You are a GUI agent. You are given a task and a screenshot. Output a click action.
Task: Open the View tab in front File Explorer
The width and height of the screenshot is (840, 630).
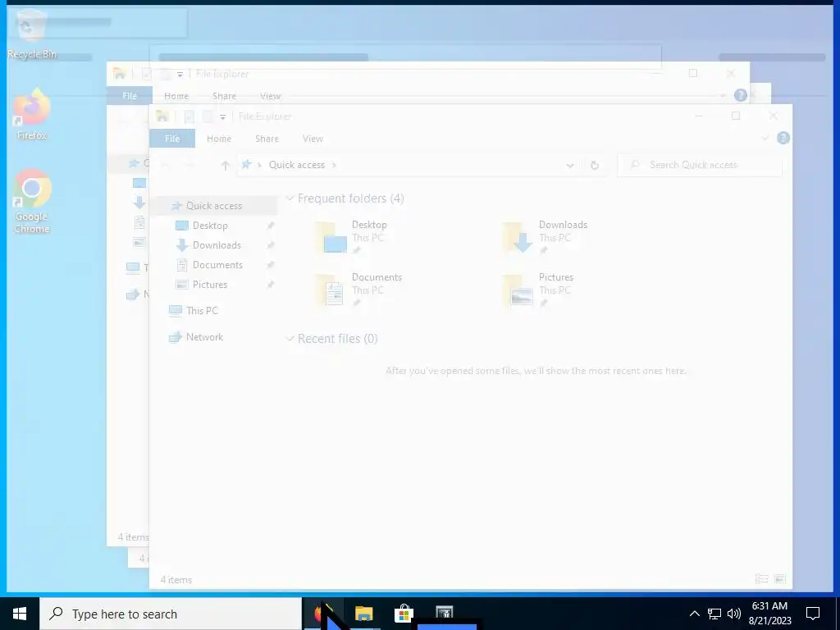point(313,138)
